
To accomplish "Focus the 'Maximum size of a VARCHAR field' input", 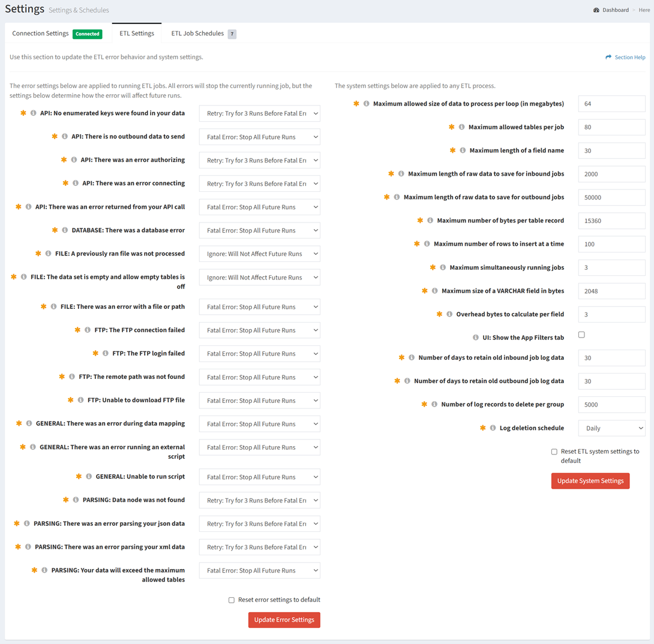I will 611,291.
